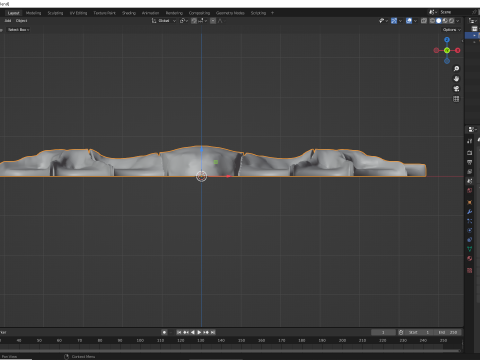Open the Particles properties tab
The height and width of the screenshot is (360, 480).
[470, 221]
